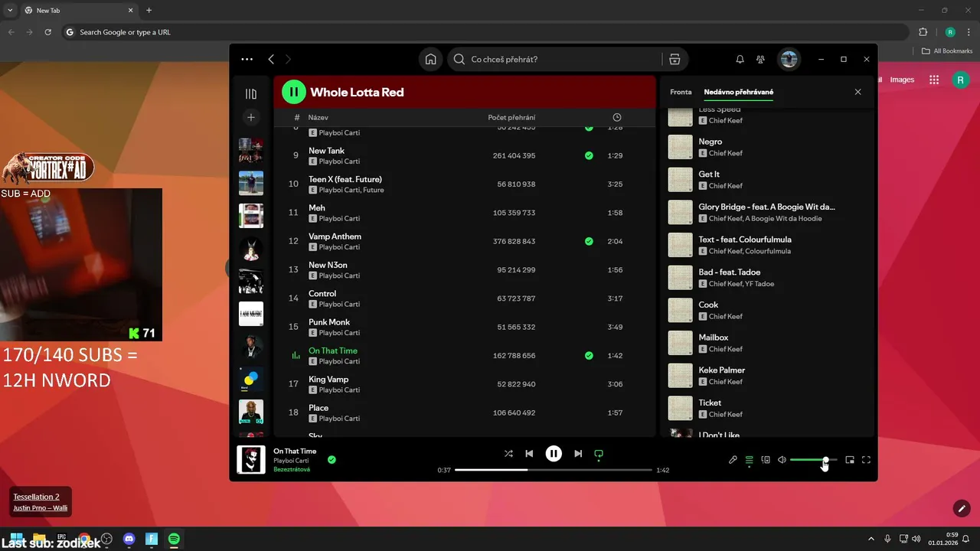Enter full screen player mode
Viewport: 980px width, 551px height.
click(x=867, y=460)
